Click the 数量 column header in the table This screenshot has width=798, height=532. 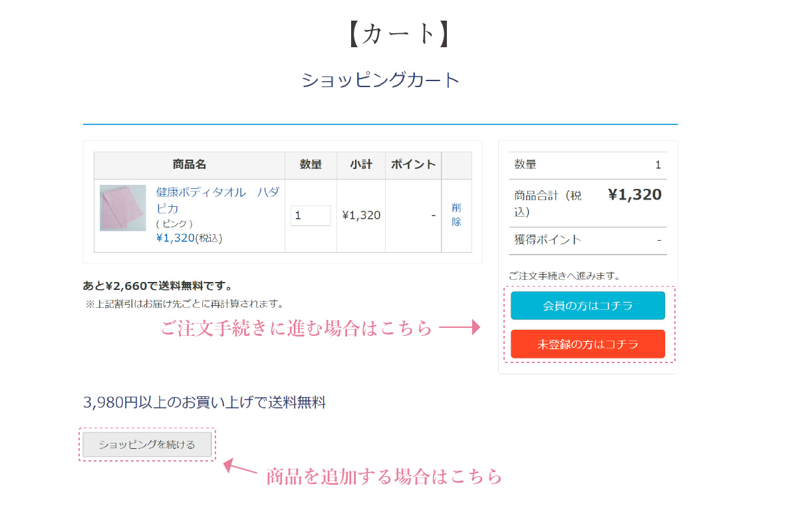[311, 165]
